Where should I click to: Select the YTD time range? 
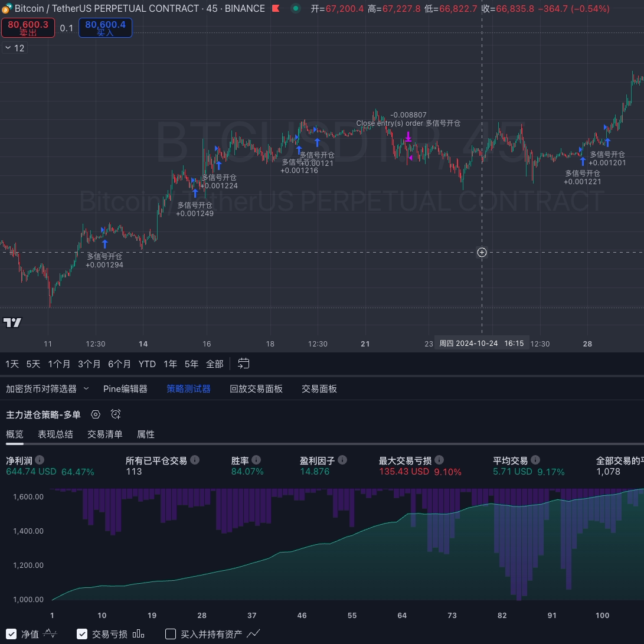147,364
